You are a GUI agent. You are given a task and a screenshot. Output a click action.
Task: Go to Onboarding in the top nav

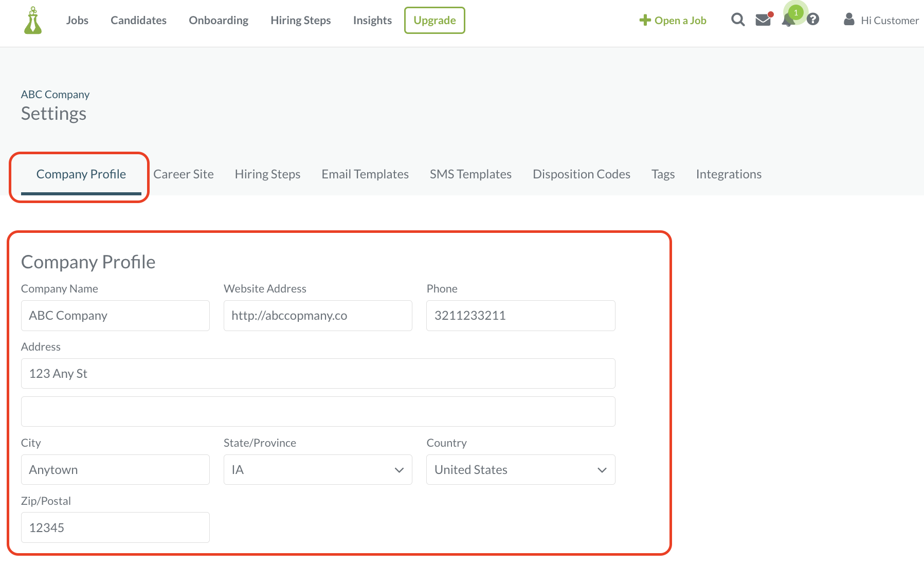coord(219,20)
